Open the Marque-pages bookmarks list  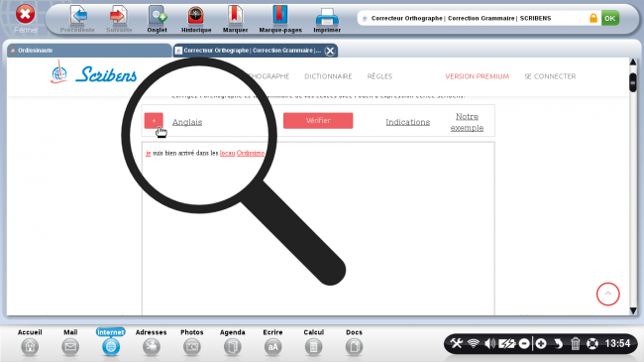[x=280, y=16]
